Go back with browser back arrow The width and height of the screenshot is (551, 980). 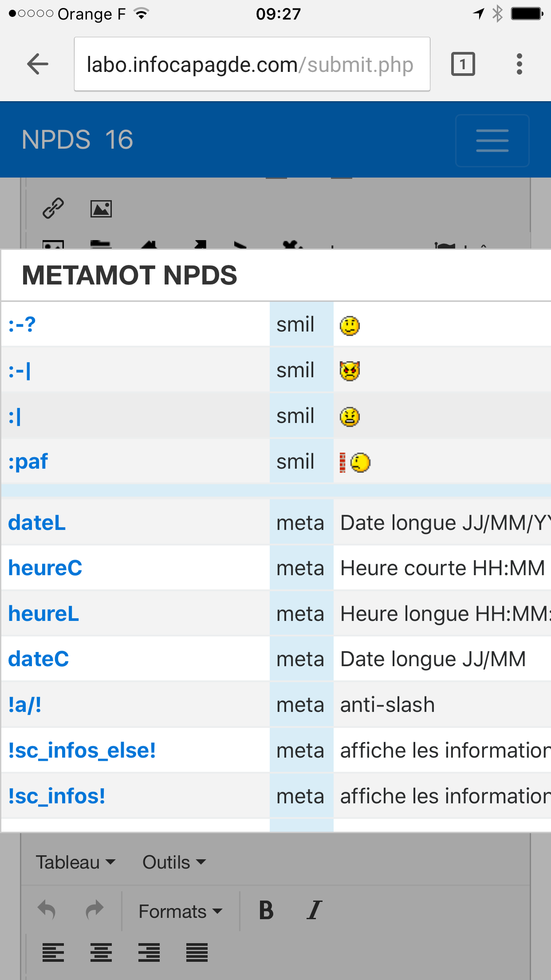(38, 64)
